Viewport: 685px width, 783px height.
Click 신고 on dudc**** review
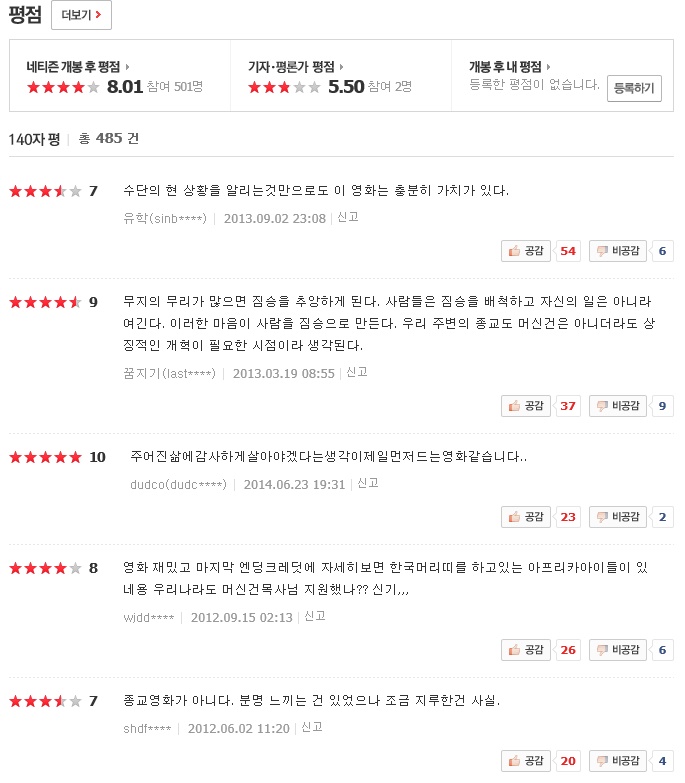368,483
